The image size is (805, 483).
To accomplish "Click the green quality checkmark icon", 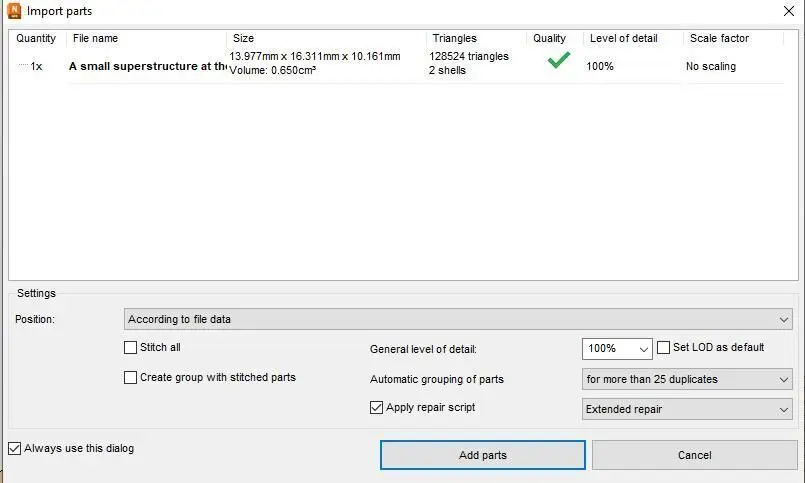I will (x=558, y=61).
